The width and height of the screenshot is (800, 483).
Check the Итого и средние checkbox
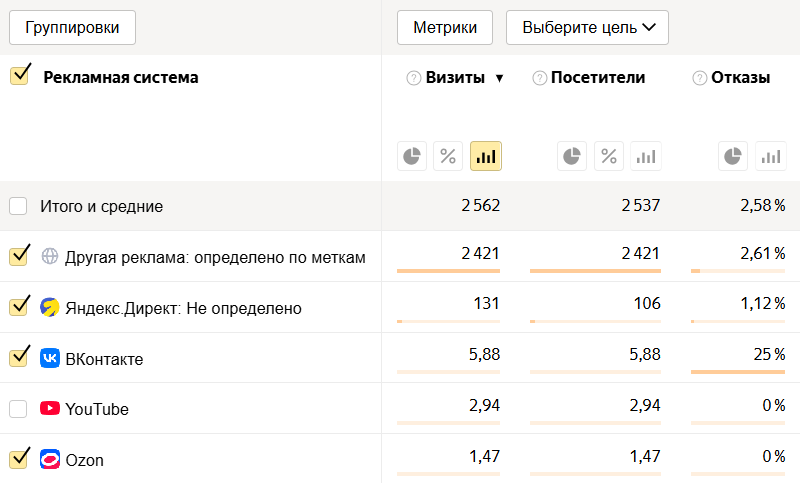[18, 207]
